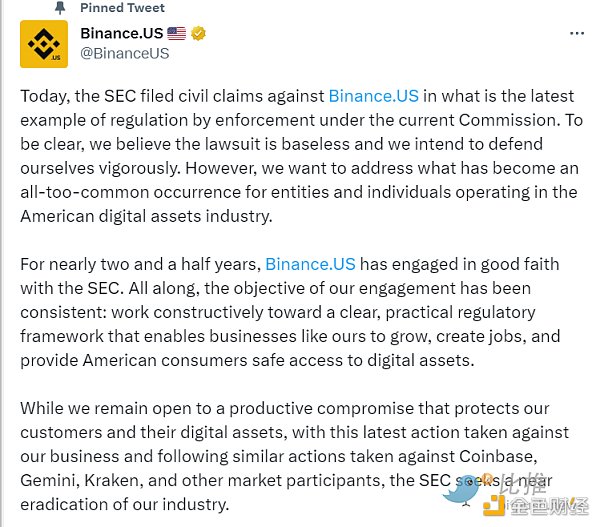Follow Binance.US link in first paragraph
The width and height of the screenshot is (600, 527).
tap(373, 97)
